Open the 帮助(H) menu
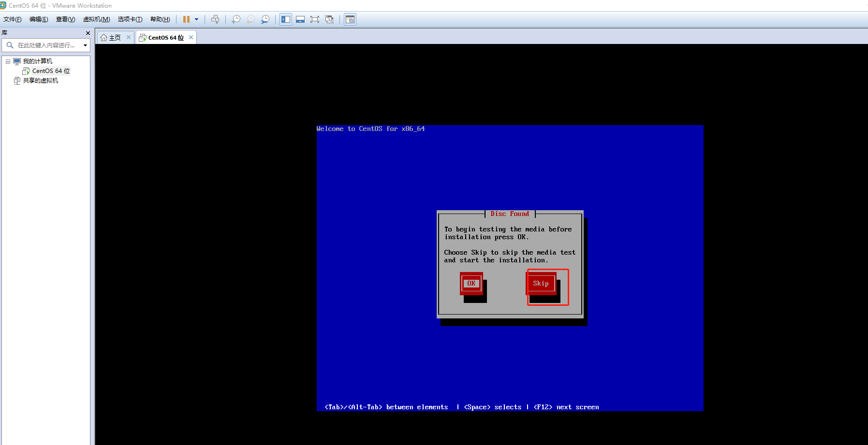This screenshot has width=868, height=445. pos(160,19)
